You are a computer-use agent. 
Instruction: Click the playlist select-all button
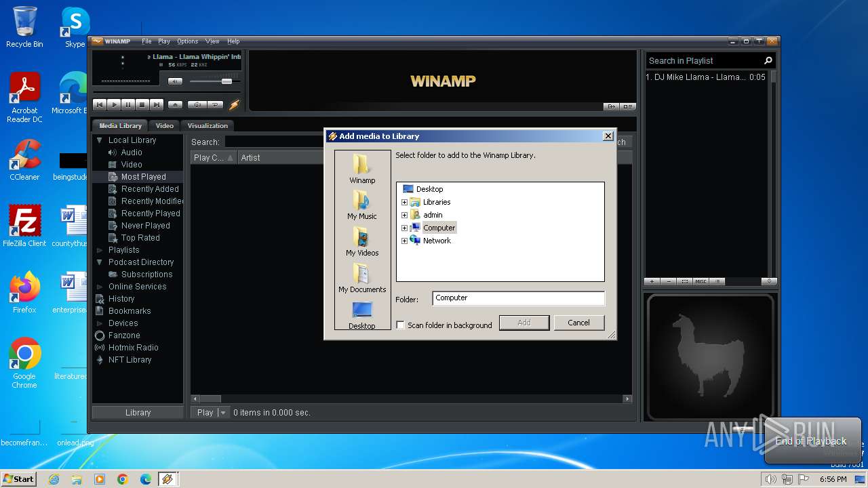click(x=685, y=281)
